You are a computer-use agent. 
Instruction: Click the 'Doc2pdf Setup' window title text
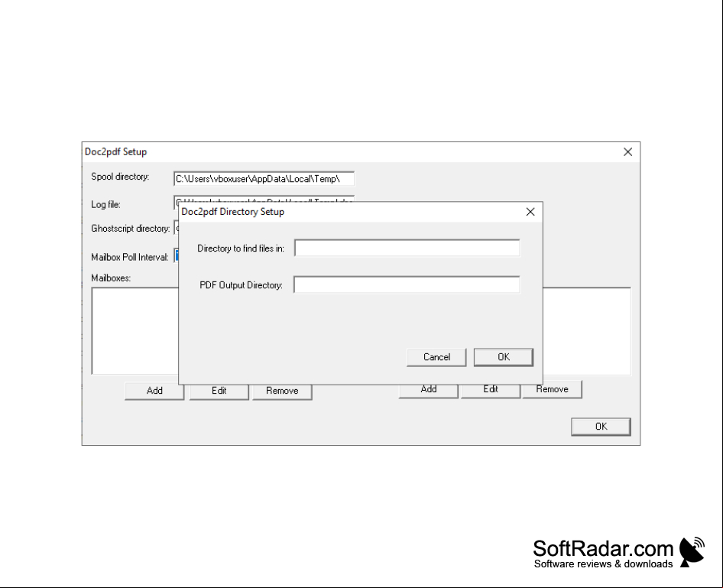[x=115, y=151]
